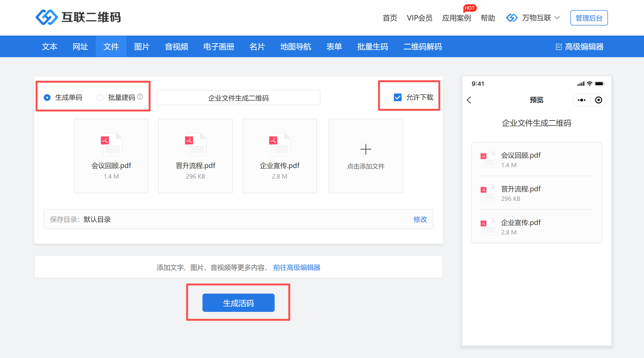644x358 pixels.
Task: Select the 生成单码 radio button
Action: pos(47,98)
